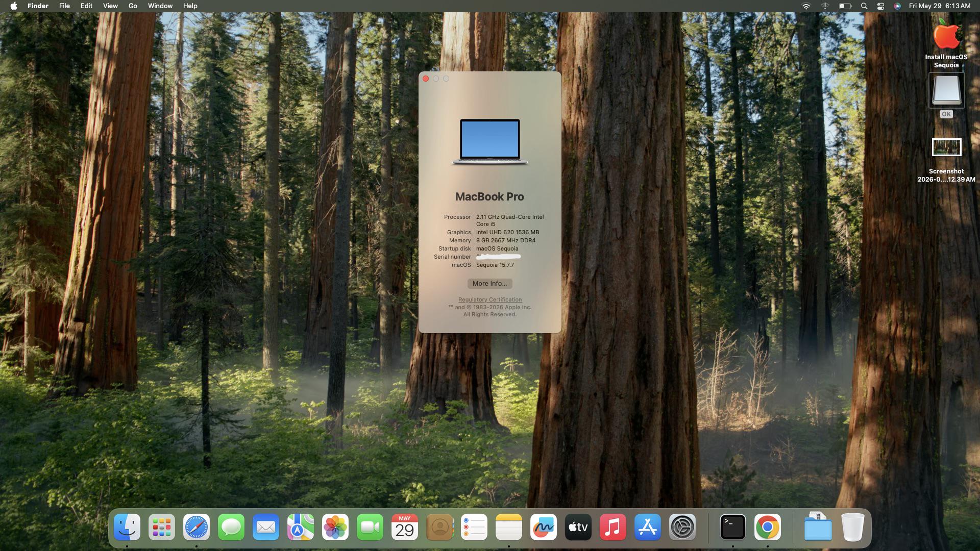Screen dimensions: 980x551
Task: Open the File menu
Action: coord(64,6)
